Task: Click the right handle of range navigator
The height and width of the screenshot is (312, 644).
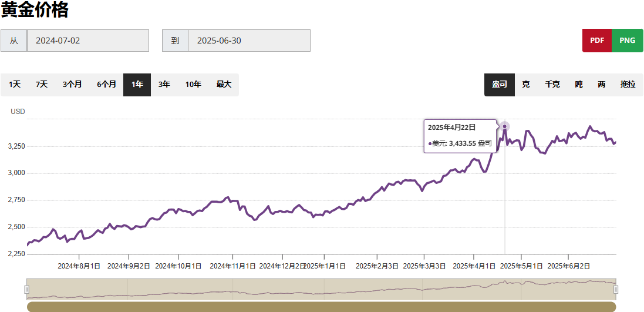Action: coord(616,290)
